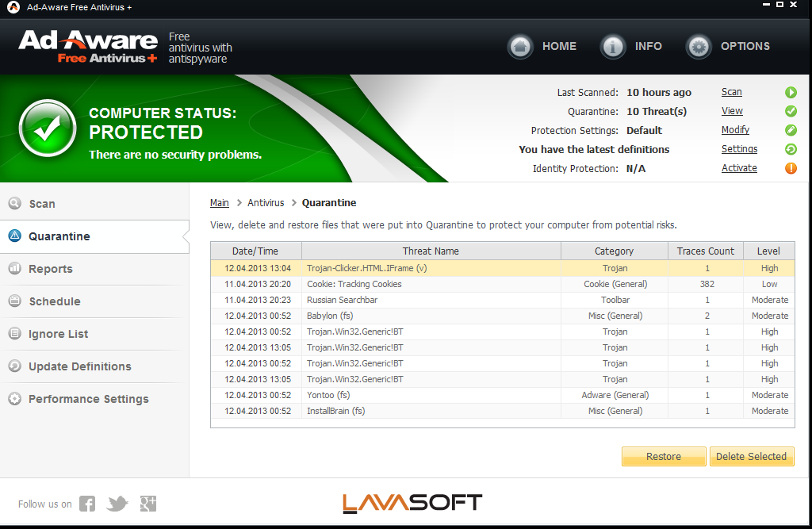
Task: Click the Update Definitions refresh sidebar icon
Action: click(x=14, y=366)
